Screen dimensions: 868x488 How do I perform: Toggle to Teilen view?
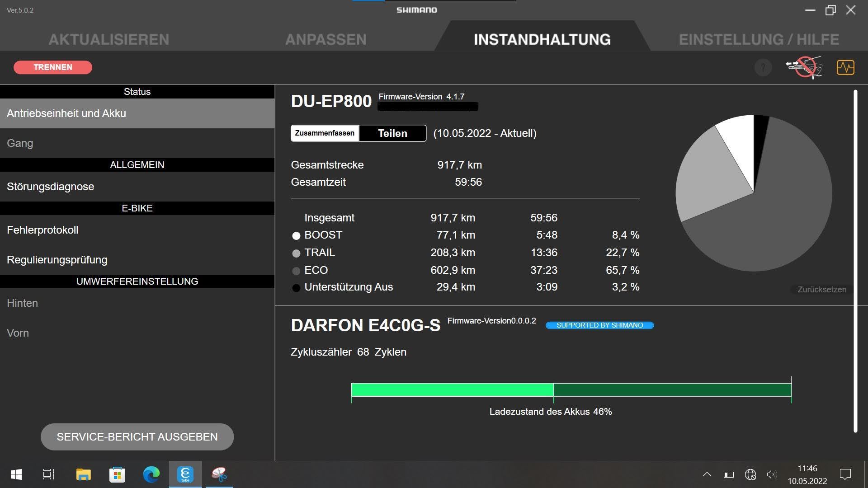pos(392,133)
